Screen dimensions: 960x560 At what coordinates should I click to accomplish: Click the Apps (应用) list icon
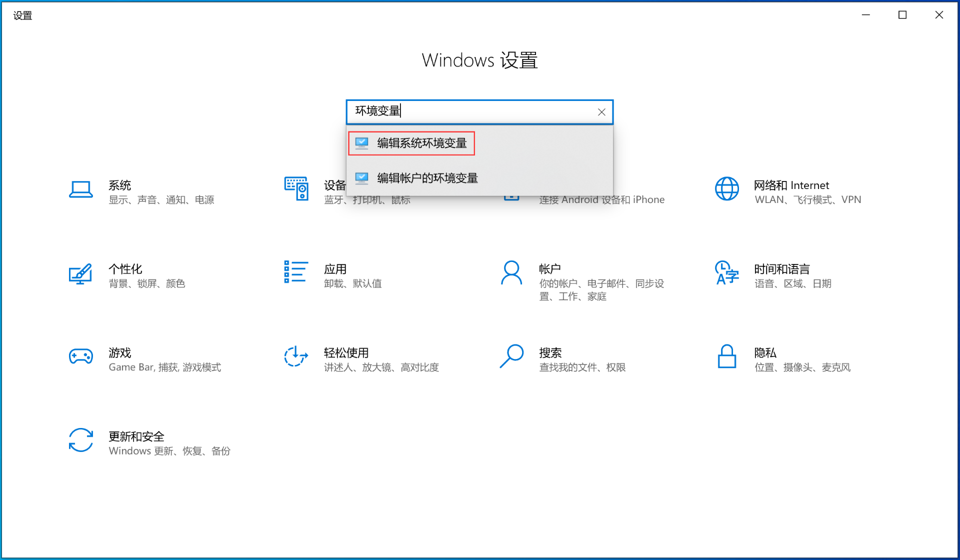pos(296,272)
